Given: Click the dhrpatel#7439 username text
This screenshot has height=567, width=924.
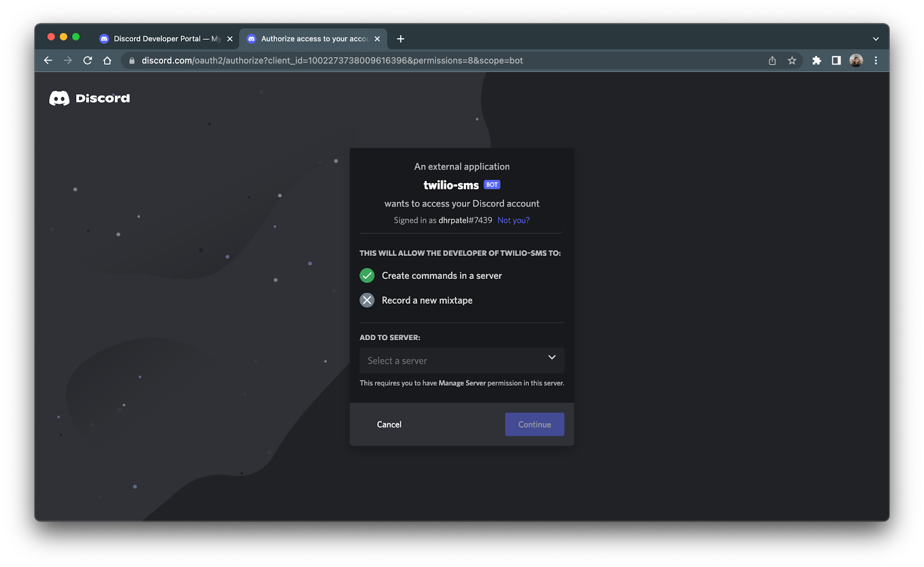Looking at the screenshot, I should click(465, 220).
